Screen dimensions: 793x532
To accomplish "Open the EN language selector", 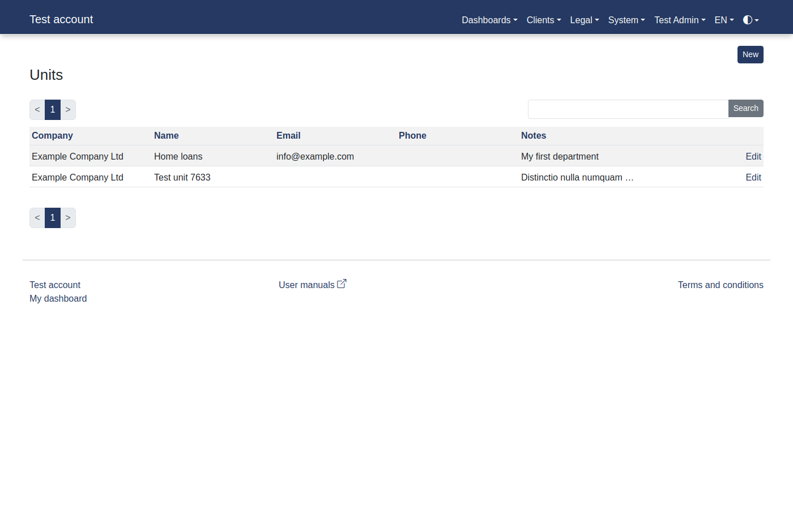I will point(723,20).
